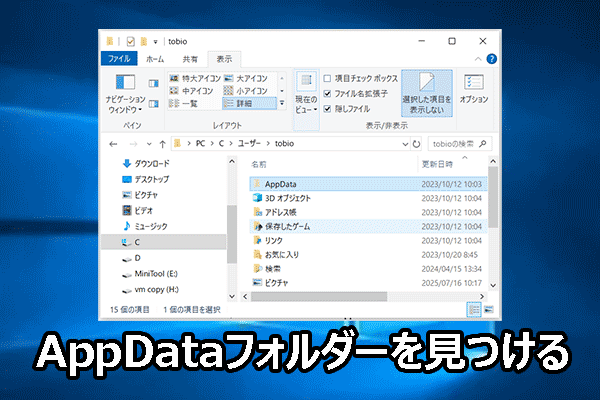Screen dimensions: 600x400
Task: Switch to the Home (ホーム) ribbon tab
Action: tap(155, 59)
